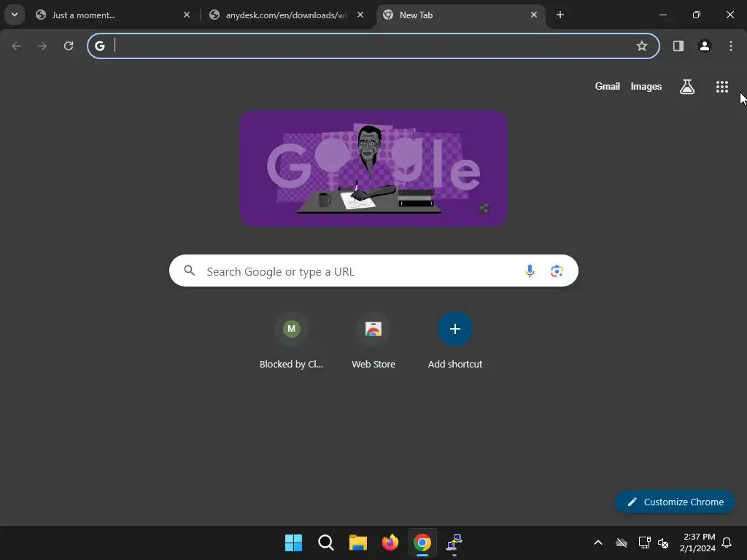This screenshot has width=747, height=560.
Task: Bookmark this tab with the star icon
Action: tap(642, 46)
